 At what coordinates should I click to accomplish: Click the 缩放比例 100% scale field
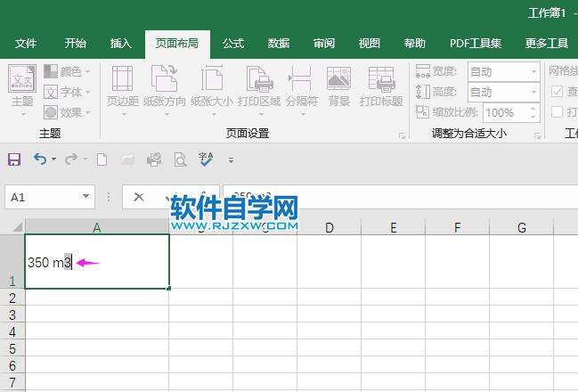pos(506,112)
